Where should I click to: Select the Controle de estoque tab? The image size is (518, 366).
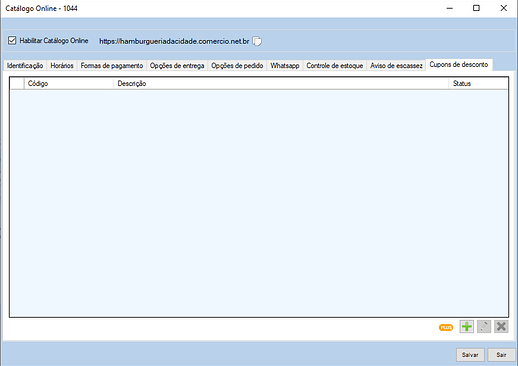(x=335, y=66)
